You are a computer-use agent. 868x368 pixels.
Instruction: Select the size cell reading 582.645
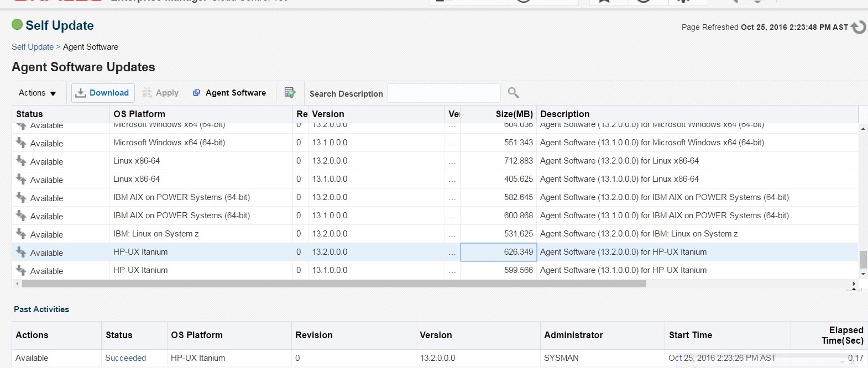(498, 197)
